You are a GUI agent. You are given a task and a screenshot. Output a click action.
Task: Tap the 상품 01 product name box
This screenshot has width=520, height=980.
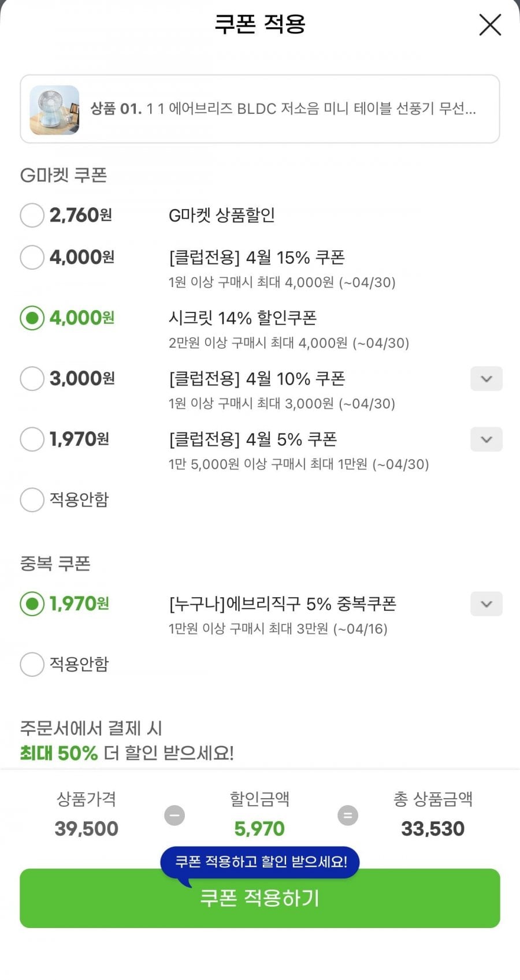283,109
